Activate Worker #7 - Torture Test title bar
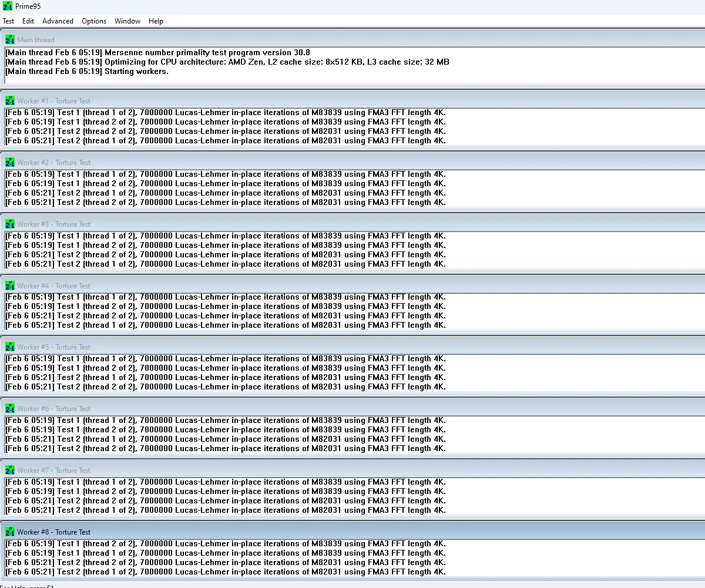The image size is (705, 588). point(352,470)
